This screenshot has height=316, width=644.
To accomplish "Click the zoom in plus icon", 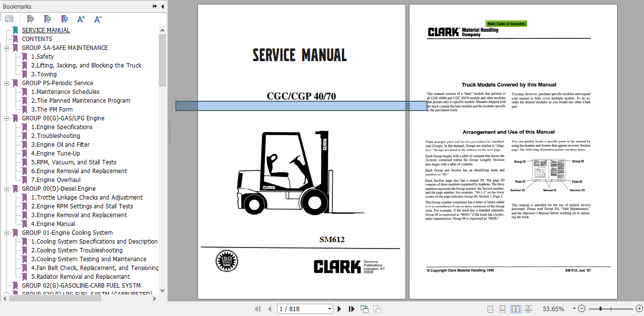I will pyautogui.click(x=639, y=309).
